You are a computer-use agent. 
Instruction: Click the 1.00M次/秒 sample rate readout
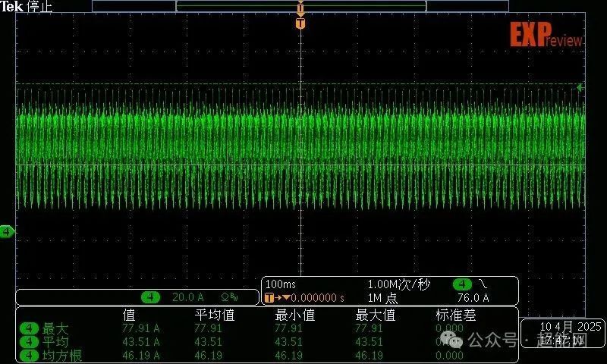(399, 284)
